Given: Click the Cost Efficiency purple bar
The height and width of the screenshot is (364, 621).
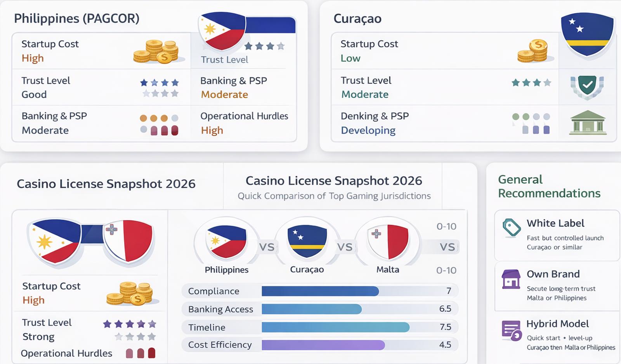Looking at the screenshot, I should (x=323, y=345).
